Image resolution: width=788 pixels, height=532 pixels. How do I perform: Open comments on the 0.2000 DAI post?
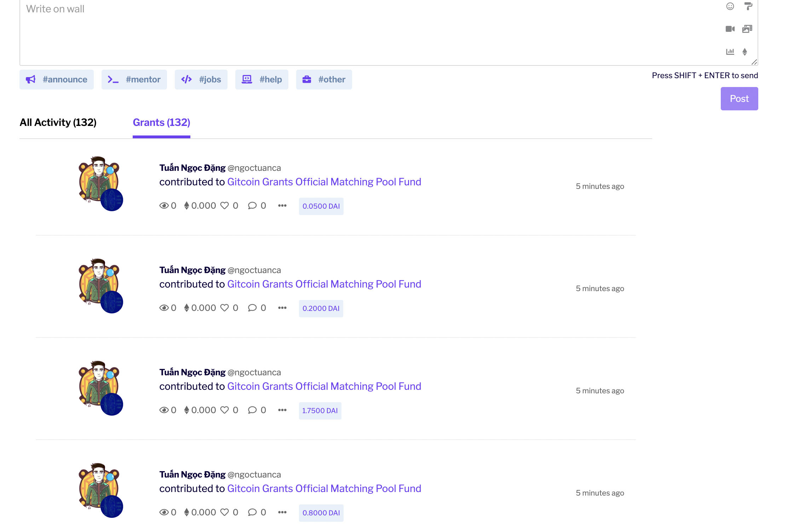click(252, 308)
